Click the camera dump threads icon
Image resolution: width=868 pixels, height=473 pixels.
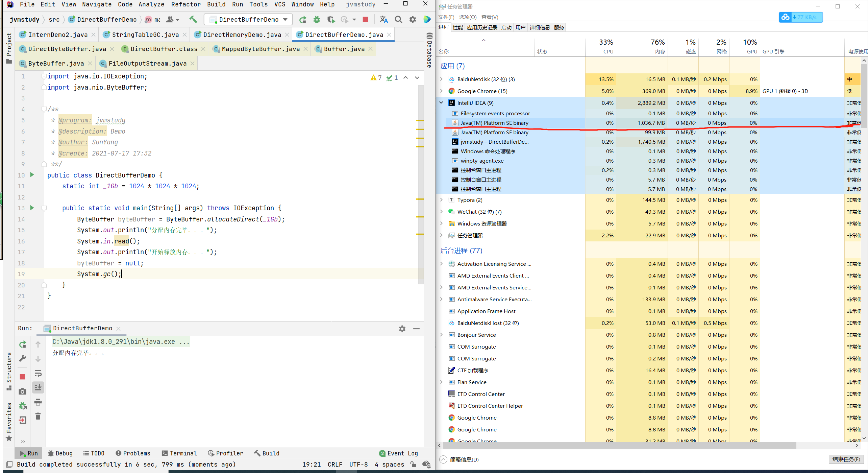pyautogui.click(x=23, y=392)
